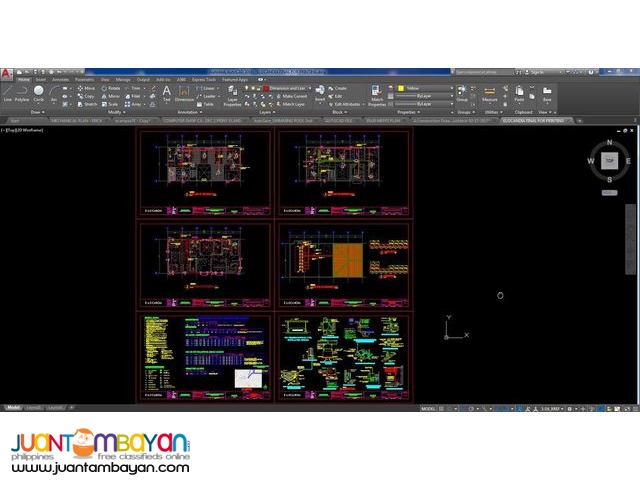Activate the Arc tool
The height and width of the screenshot is (480, 640).
pos(52,94)
